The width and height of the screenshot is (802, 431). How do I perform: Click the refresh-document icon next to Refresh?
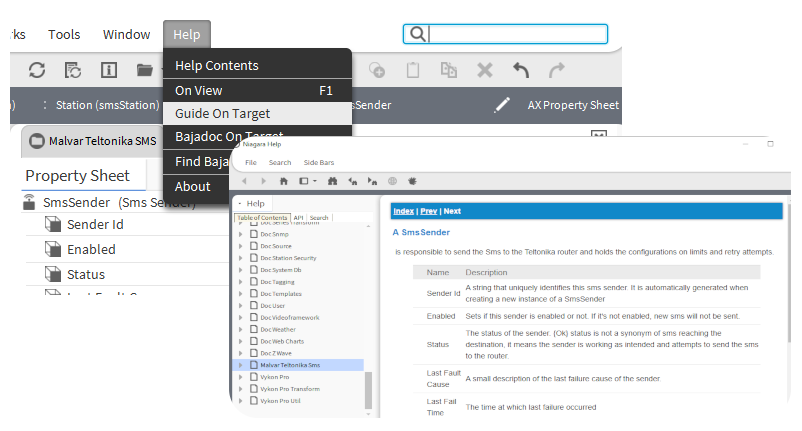pos(73,70)
